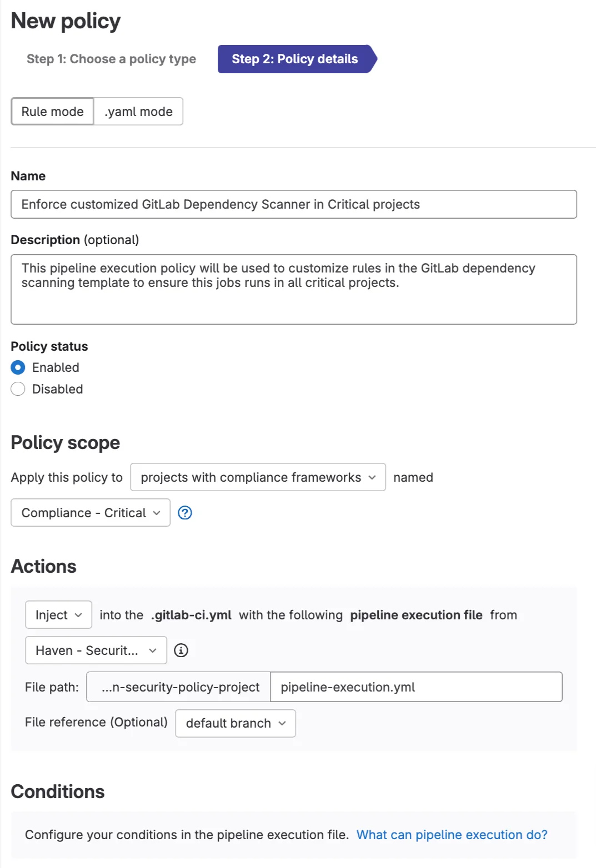This screenshot has height=868, width=596.
Task: Click the info icon beside Haven project
Action: pyautogui.click(x=181, y=650)
